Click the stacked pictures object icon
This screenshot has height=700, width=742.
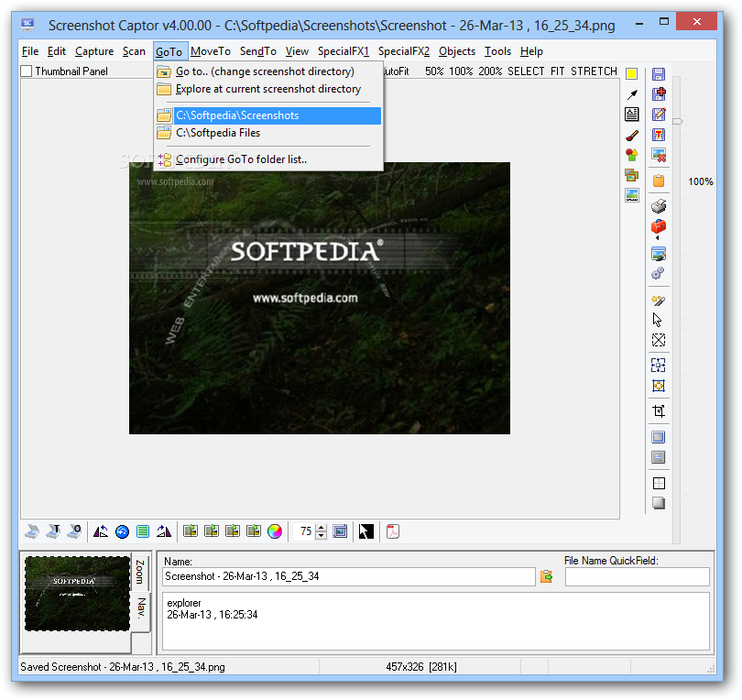pyautogui.click(x=632, y=175)
